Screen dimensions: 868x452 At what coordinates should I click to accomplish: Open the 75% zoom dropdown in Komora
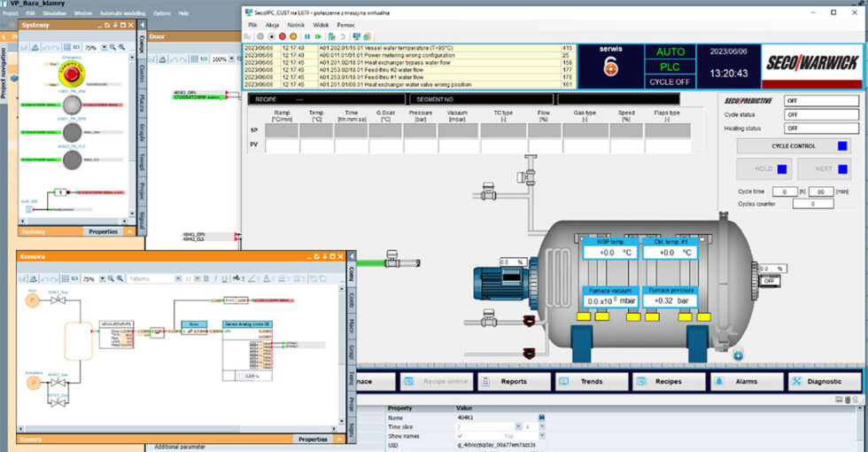point(103,278)
